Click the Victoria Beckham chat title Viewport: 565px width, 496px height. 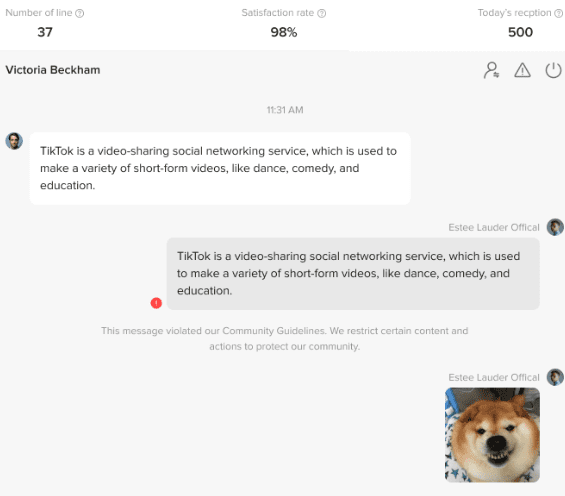tap(53, 70)
